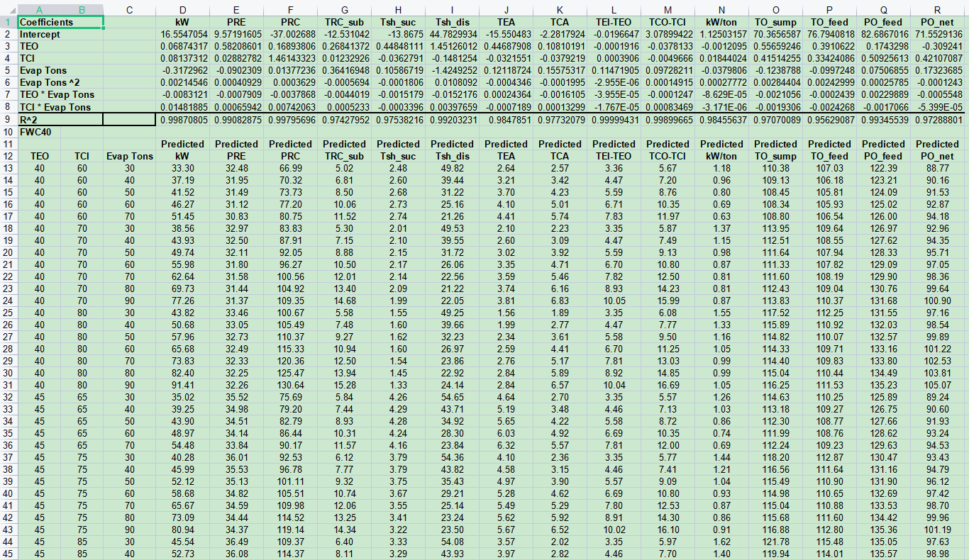This screenshot has height=560, width=969.
Task: Click the 'TEO * Evap Tons' label cell
Action: [x=61, y=95]
